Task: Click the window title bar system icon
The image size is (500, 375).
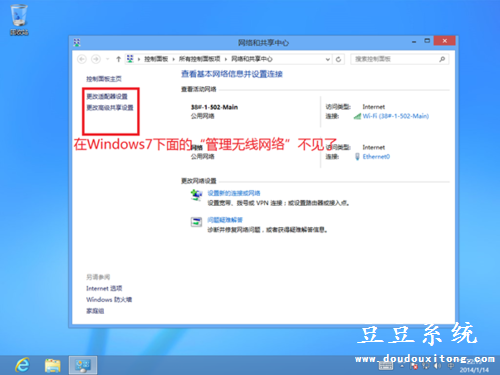Action: 77,42
